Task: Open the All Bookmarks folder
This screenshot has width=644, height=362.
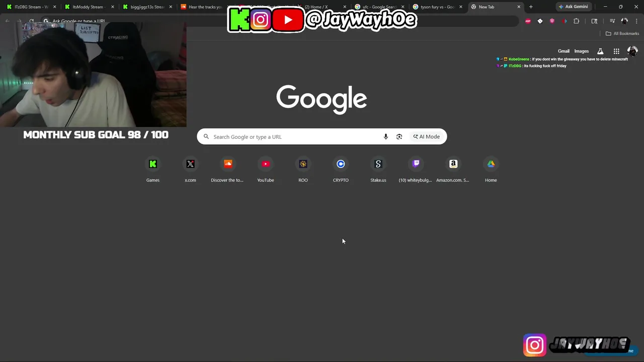Action: coord(622,34)
